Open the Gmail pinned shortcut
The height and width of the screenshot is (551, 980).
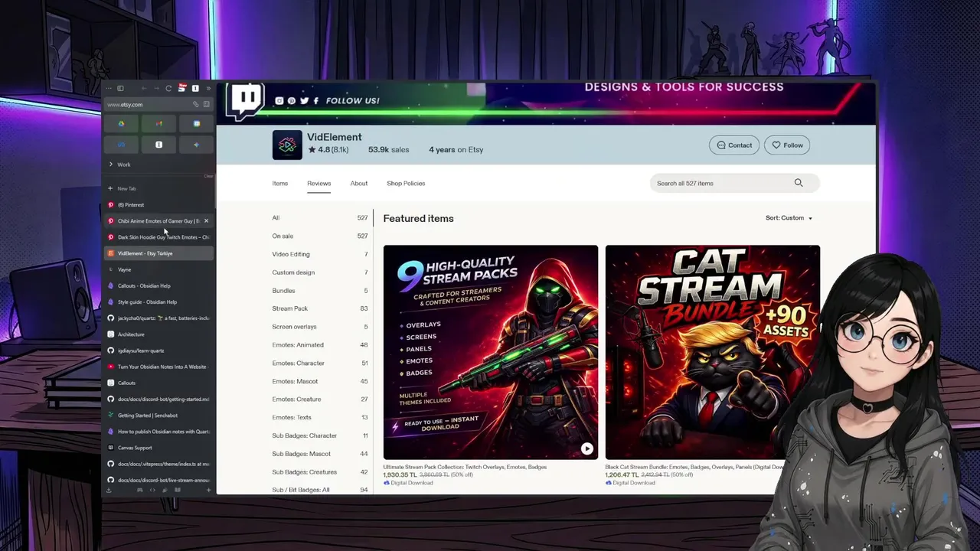tap(158, 123)
